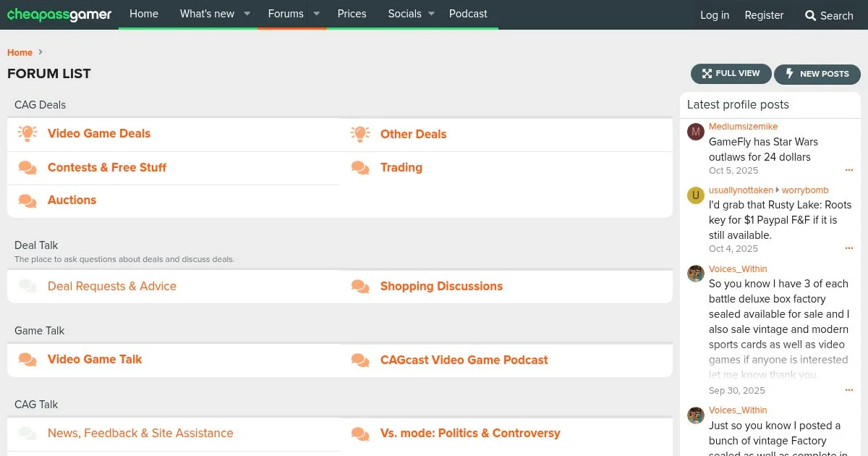This screenshot has height=456, width=868.
Task: Open the Prices nav tab
Action: tap(352, 14)
